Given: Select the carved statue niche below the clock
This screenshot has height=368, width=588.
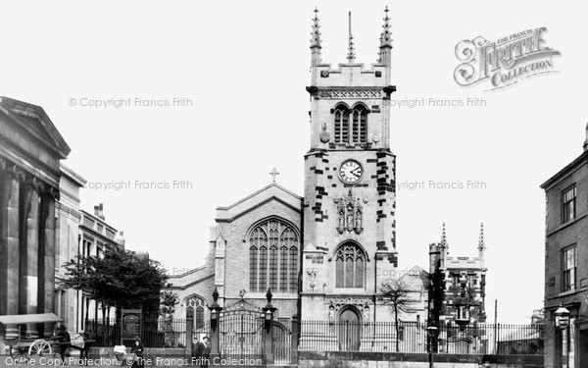Looking at the screenshot, I should click(350, 213).
